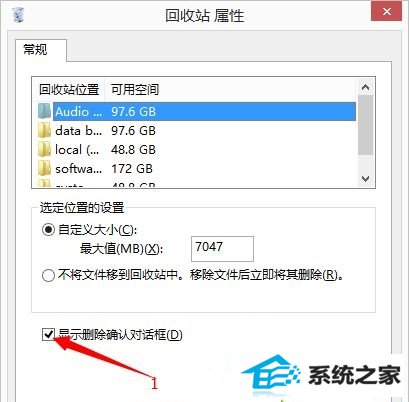Select the data b... 97.6 GB row
The image size is (409, 402).
point(197,130)
